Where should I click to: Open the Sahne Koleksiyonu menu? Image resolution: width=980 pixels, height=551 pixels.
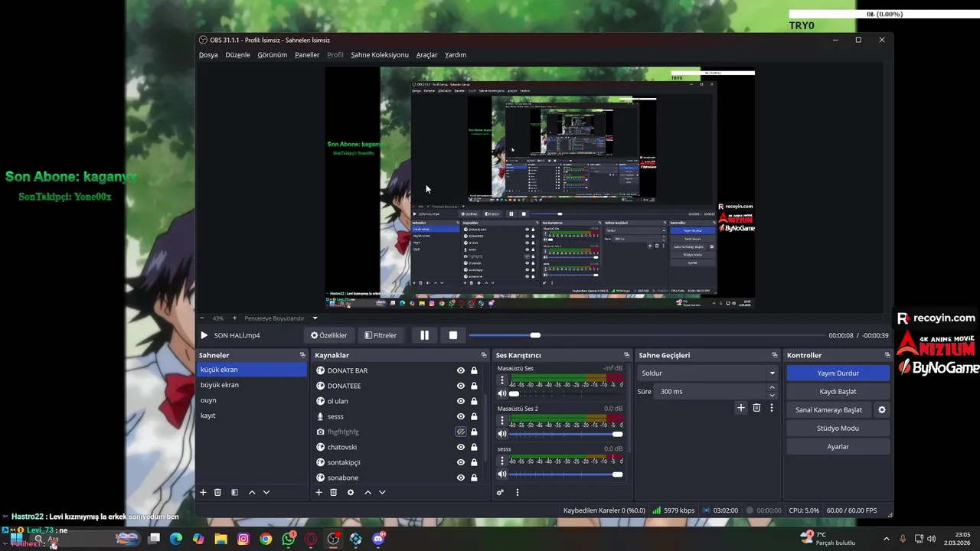click(380, 55)
